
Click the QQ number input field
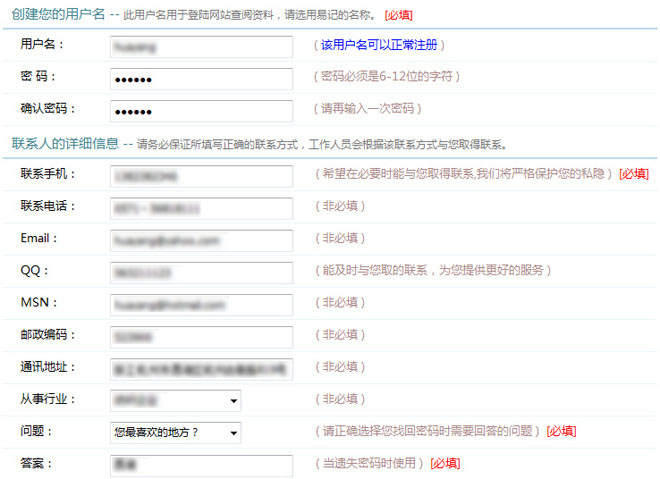click(x=201, y=271)
